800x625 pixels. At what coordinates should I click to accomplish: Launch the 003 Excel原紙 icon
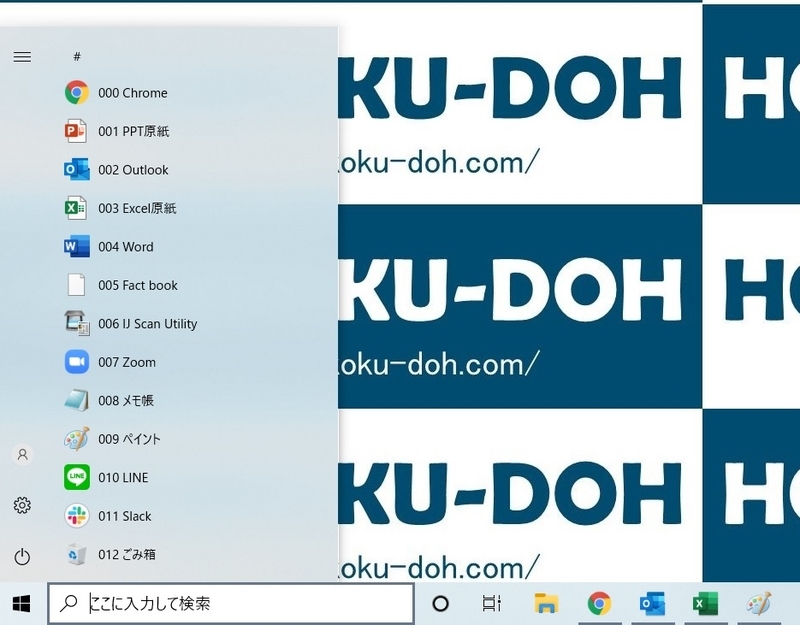coord(76,208)
